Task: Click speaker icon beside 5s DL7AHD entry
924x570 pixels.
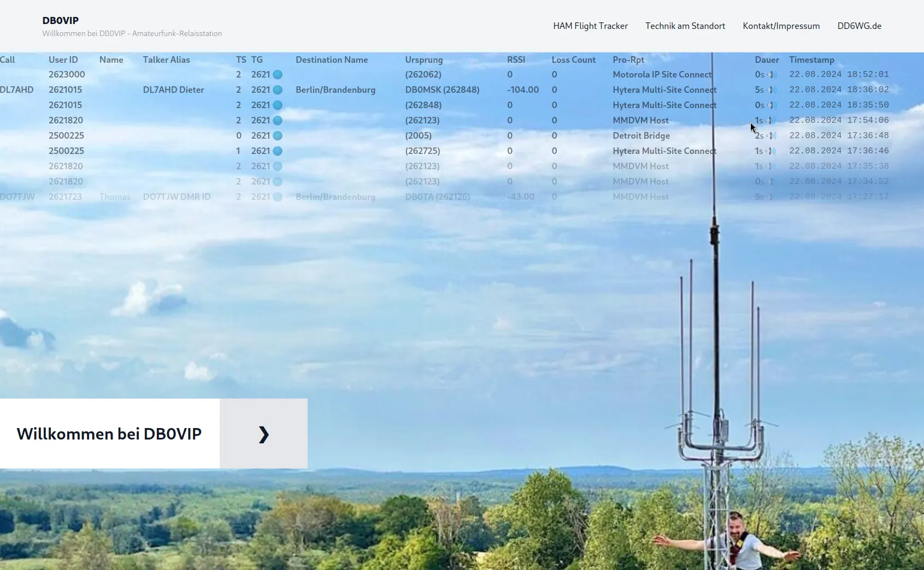Action: [x=772, y=90]
